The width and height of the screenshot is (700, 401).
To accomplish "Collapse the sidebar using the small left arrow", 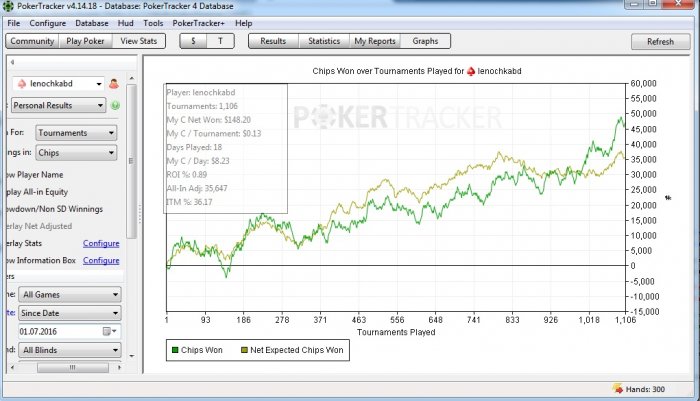I will tap(12, 62).
